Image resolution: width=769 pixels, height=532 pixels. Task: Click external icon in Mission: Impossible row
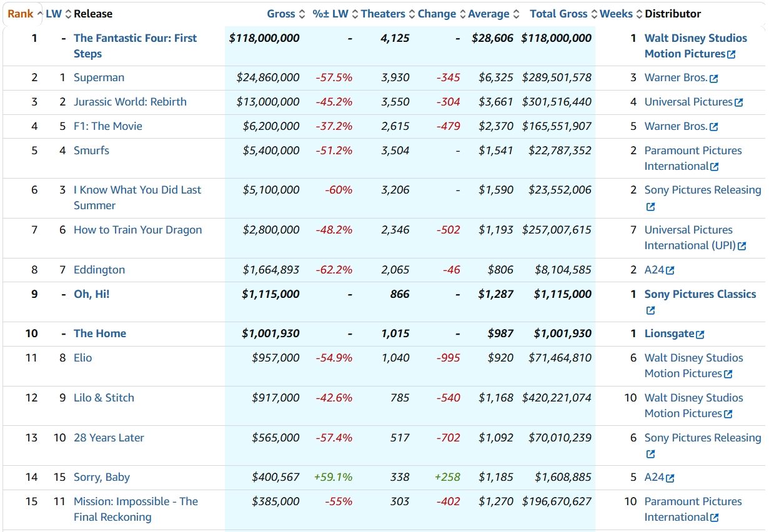pyautogui.click(x=715, y=518)
